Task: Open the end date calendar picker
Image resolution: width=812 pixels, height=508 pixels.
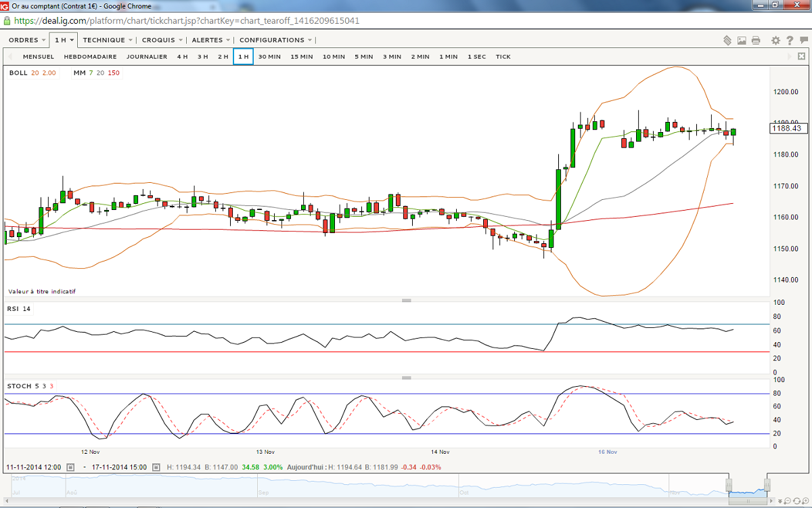Action: click(156, 467)
